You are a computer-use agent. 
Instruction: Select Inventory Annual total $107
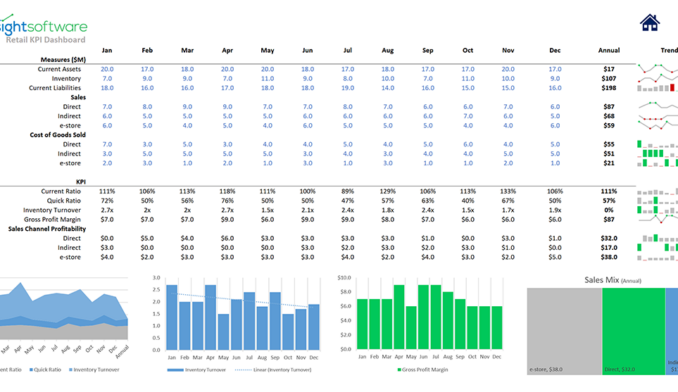coord(609,79)
